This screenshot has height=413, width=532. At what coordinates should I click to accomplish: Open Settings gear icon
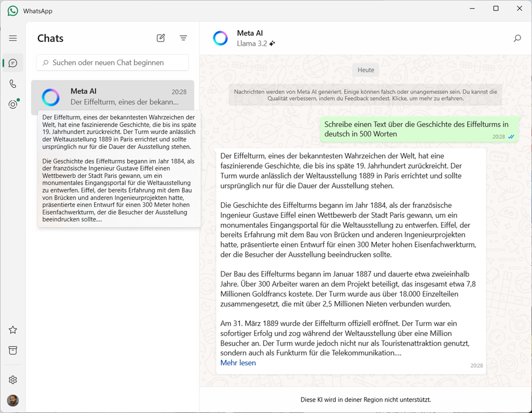[13, 380]
